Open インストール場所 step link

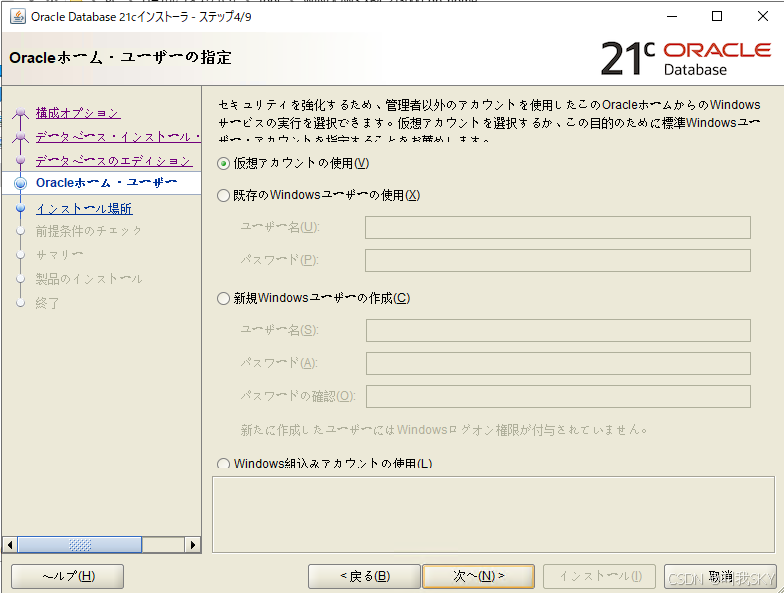84,208
